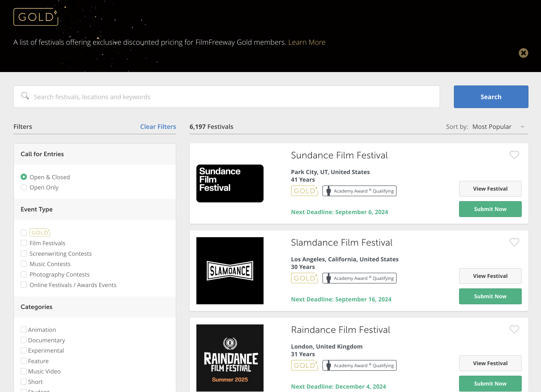Check the Experimental category checkbox
The width and height of the screenshot is (541, 392).
coord(24,350)
